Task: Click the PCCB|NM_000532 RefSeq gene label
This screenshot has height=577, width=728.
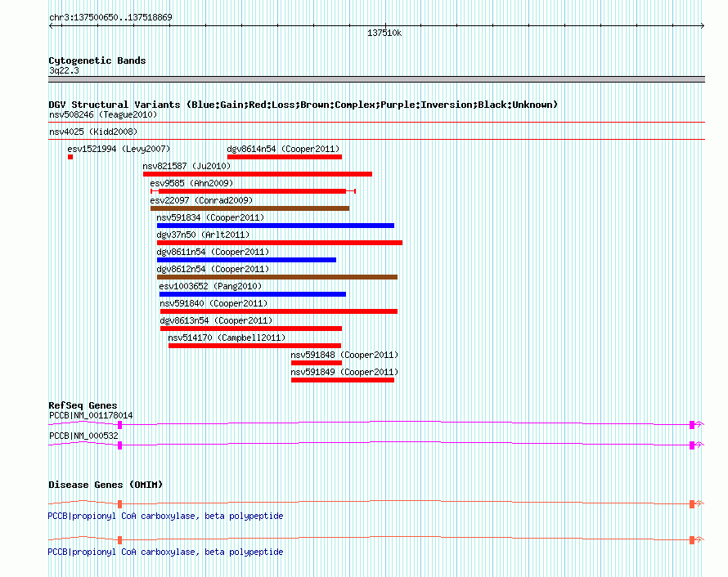Action: coord(83,436)
